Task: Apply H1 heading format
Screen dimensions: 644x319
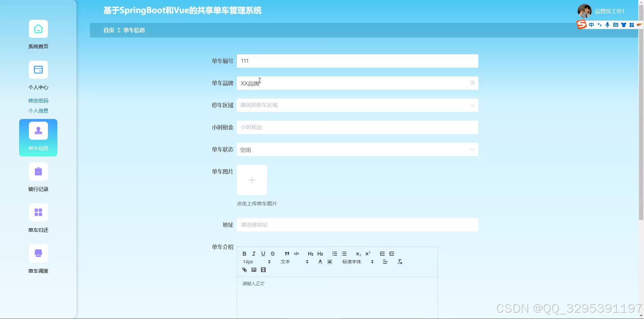Action: (x=311, y=254)
